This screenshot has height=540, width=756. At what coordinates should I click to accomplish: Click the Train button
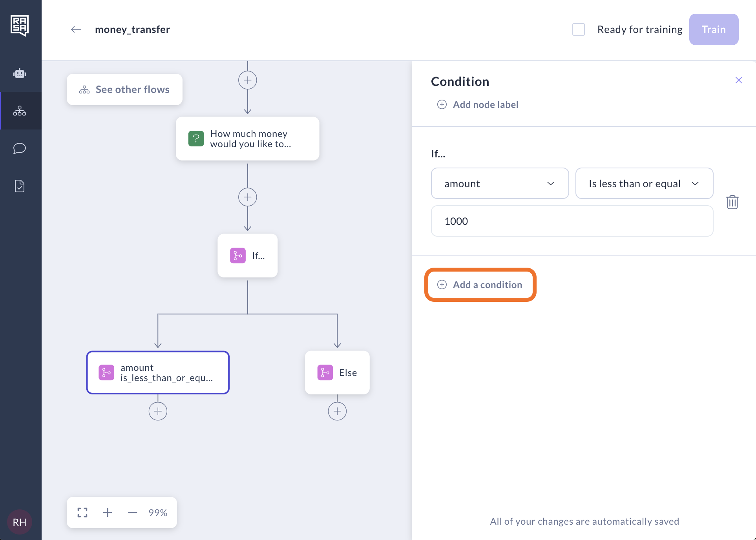click(x=714, y=29)
